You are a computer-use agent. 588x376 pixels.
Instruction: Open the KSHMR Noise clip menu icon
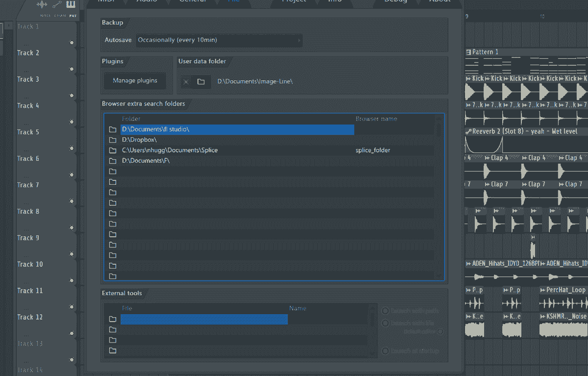click(x=542, y=317)
